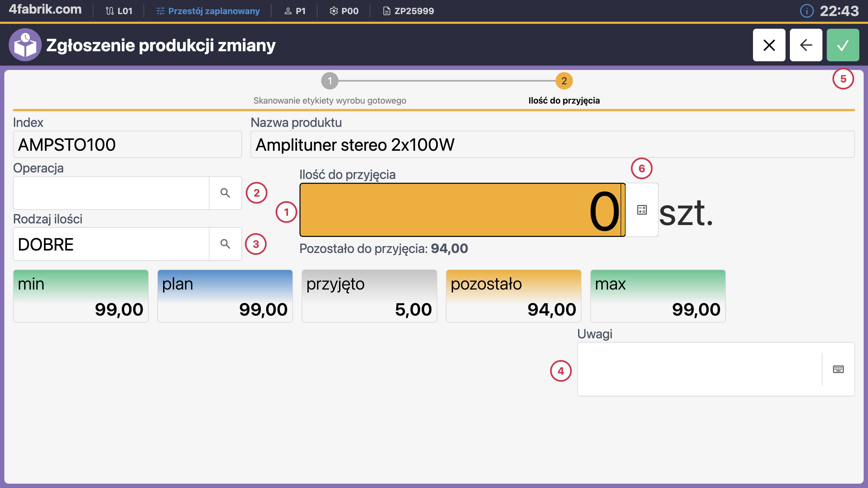Screen dimensions: 868x488
Task: Click Operacja search magnifier icon
Action: [225, 193]
